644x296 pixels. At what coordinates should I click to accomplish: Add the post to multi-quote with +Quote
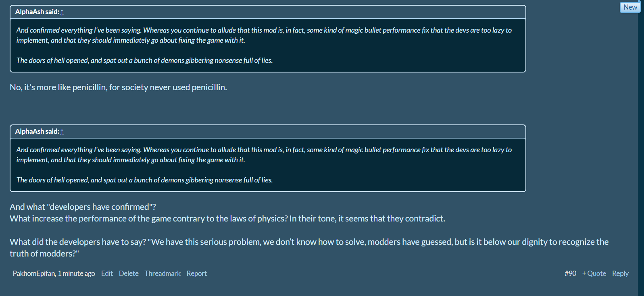[x=594, y=273]
